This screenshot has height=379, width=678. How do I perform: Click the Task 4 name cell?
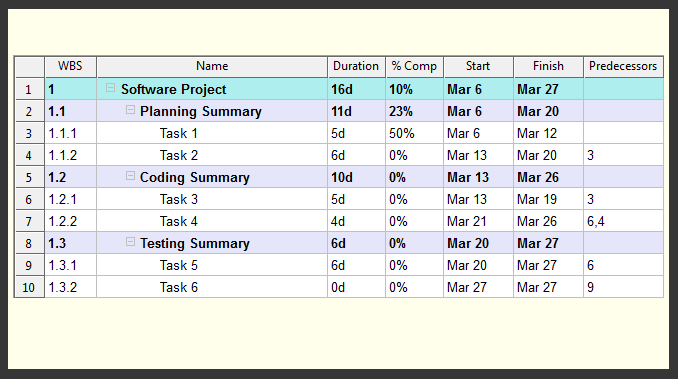pos(212,221)
